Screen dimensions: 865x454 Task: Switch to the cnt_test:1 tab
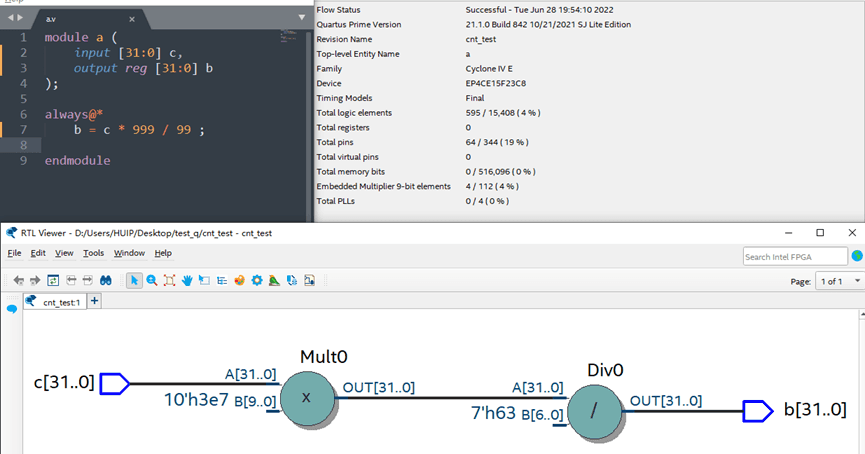pos(55,302)
